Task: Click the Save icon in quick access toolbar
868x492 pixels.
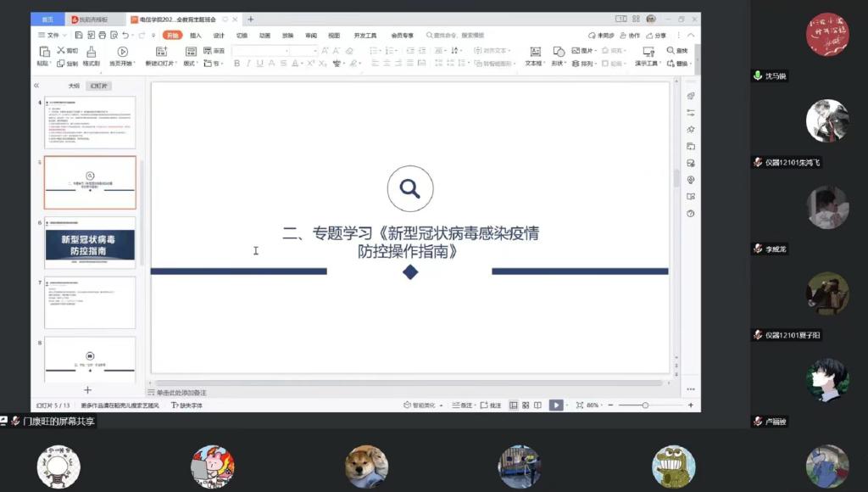Action: pos(79,35)
